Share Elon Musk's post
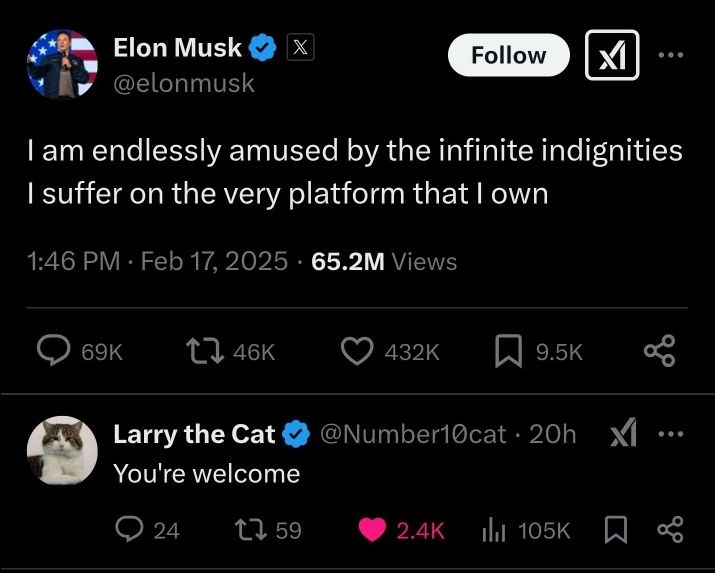Image resolution: width=715 pixels, height=573 pixels. tap(659, 351)
